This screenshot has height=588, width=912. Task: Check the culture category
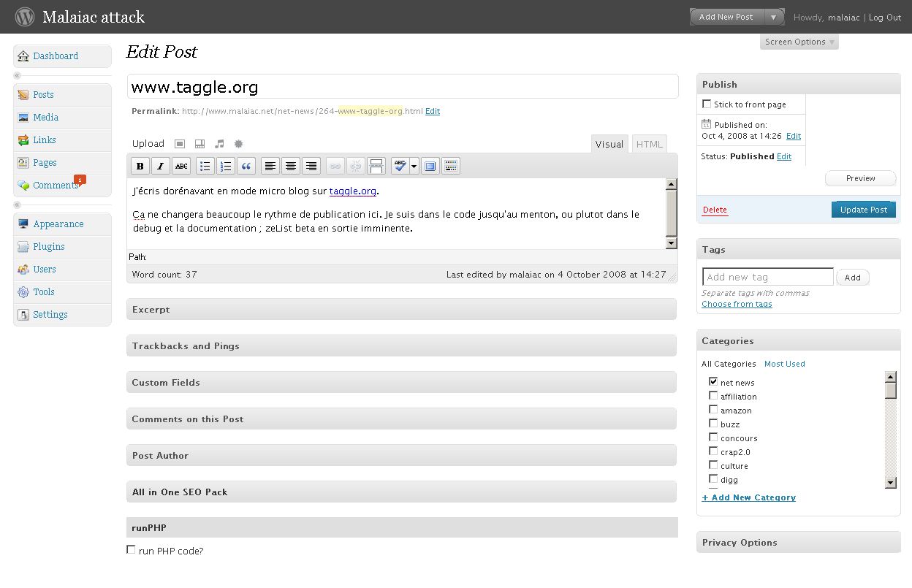pyautogui.click(x=713, y=465)
